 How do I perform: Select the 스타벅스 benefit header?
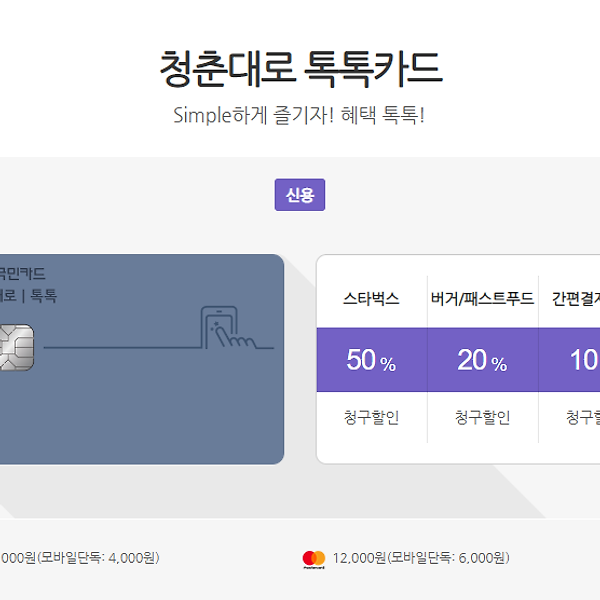(371, 299)
